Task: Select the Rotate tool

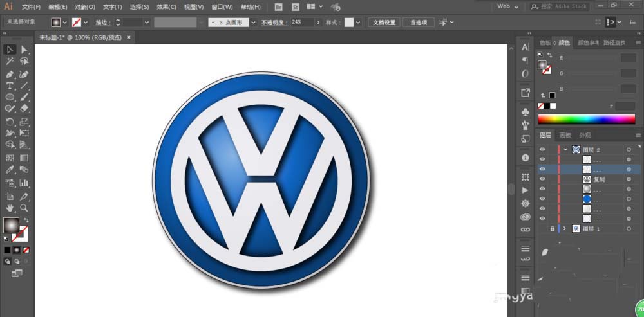Action: click(x=10, y=122)
